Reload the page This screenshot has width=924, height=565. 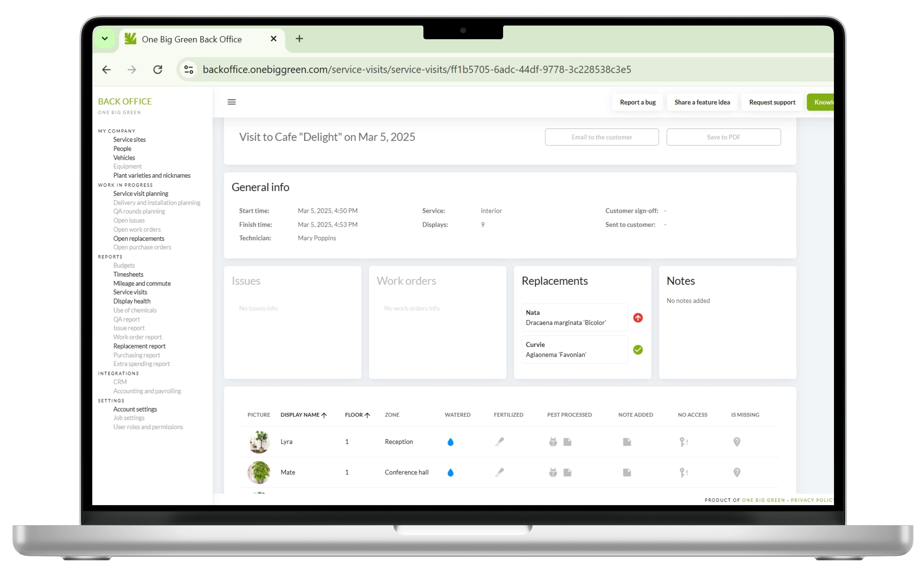point(158,69)
